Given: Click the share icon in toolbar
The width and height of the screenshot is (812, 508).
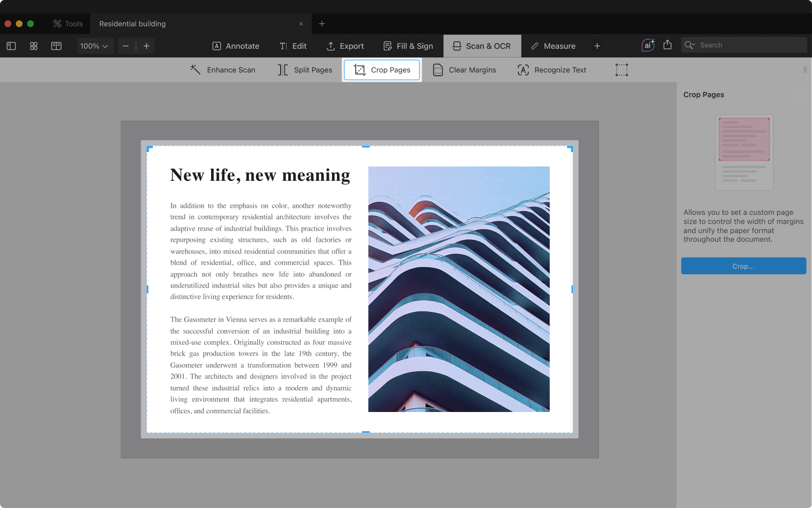Looking at the screenshot, I should click(x=667, y=45).
